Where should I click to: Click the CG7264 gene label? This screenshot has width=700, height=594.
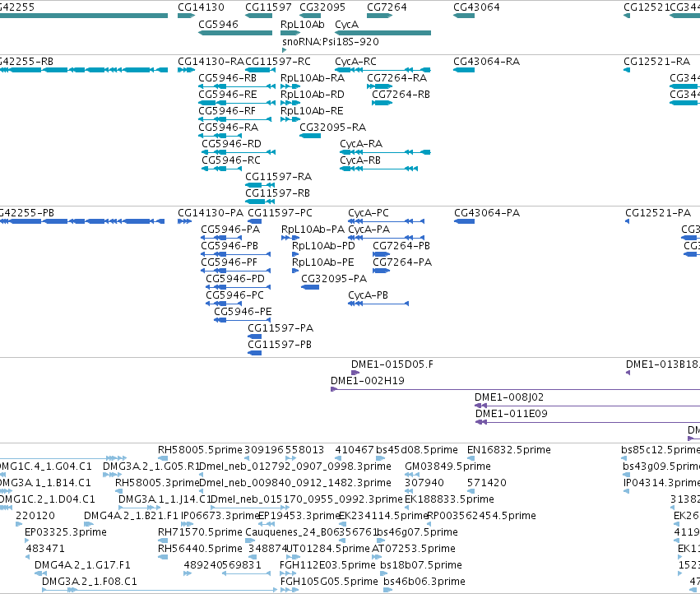click(x=387, y=7)
